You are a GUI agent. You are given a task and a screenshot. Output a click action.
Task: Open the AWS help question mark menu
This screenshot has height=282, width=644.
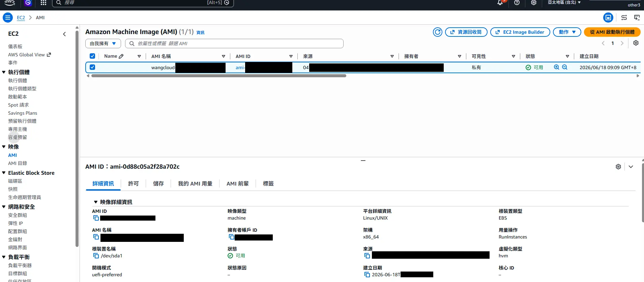pyautogui.click(x=517, y=3)
